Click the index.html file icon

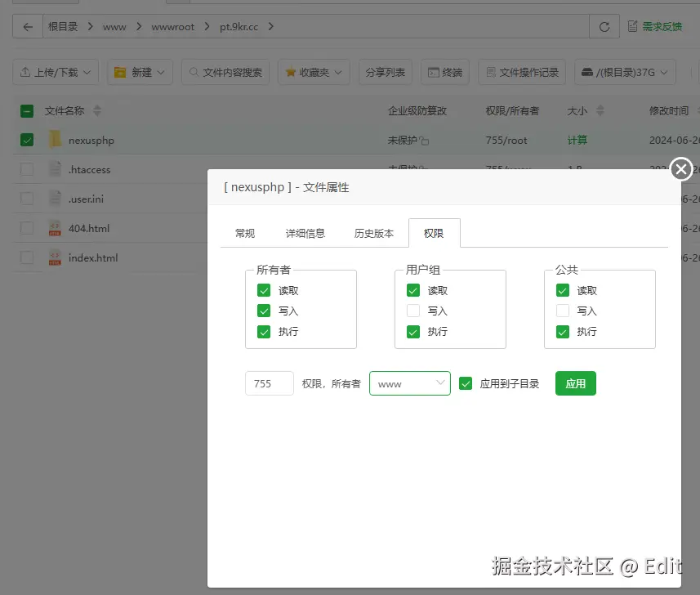pyautogui.click(x=55, y=257)
